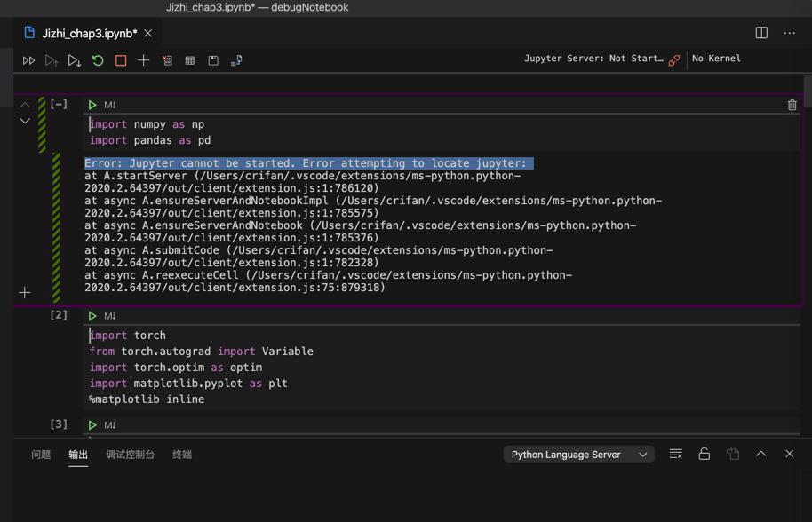
Task: Clear the output panel
Action: (x=675, y=454)
